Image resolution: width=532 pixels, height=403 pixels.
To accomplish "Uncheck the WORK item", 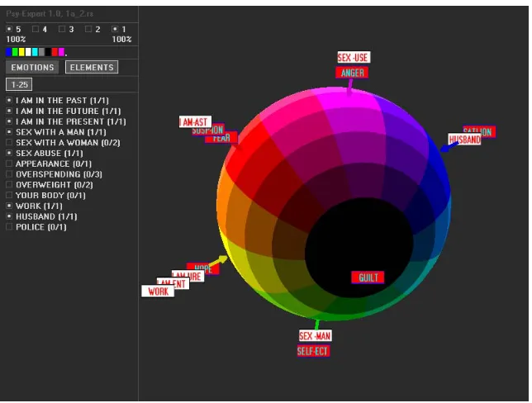I will pos(10,206).
